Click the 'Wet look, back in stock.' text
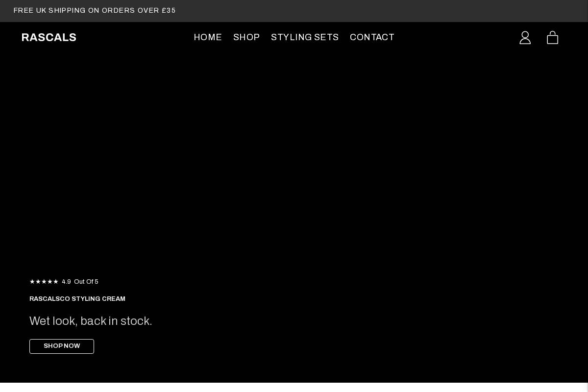This screenshot has height=392, width=588. click(x=91, y=321)
